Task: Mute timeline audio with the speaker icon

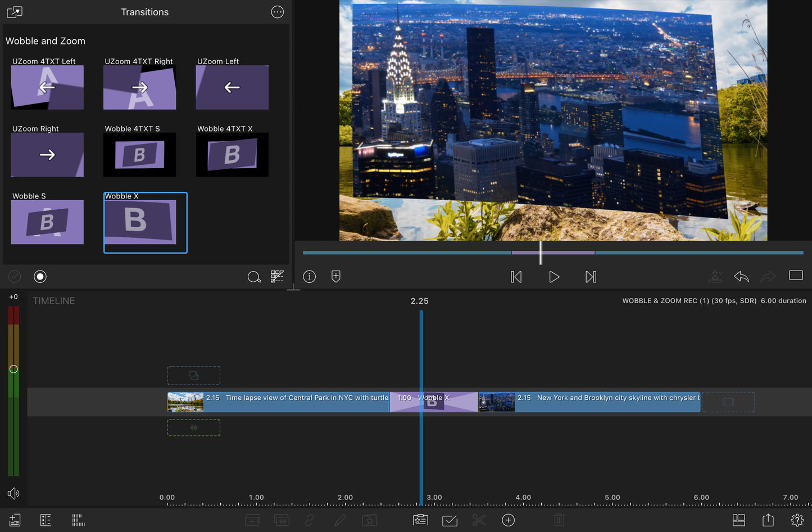Action: pyautogui.click(x=13, y=493)
